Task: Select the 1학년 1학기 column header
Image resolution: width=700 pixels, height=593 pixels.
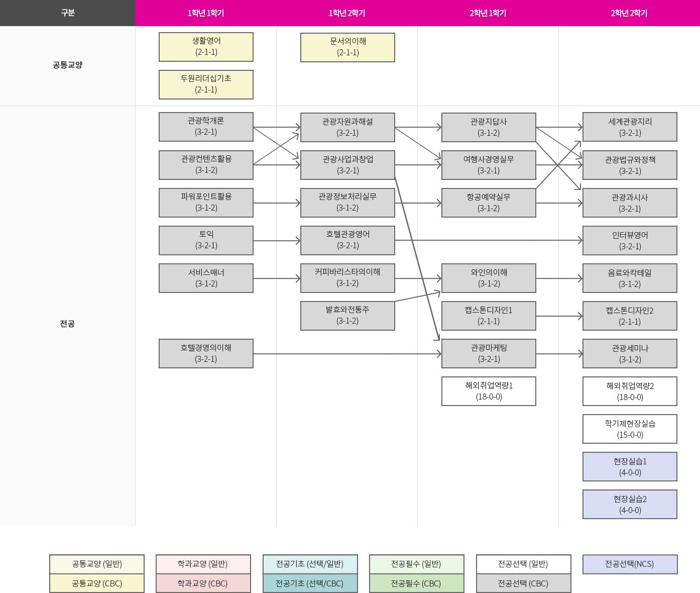Action: click(206, 13)
